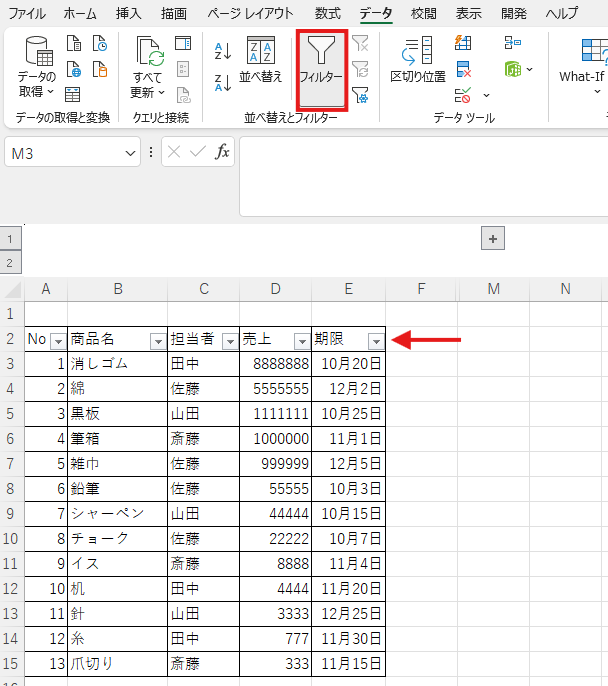608x686 pixels.
Task: Select cell containing シャーペン
Action: [118, 514]
